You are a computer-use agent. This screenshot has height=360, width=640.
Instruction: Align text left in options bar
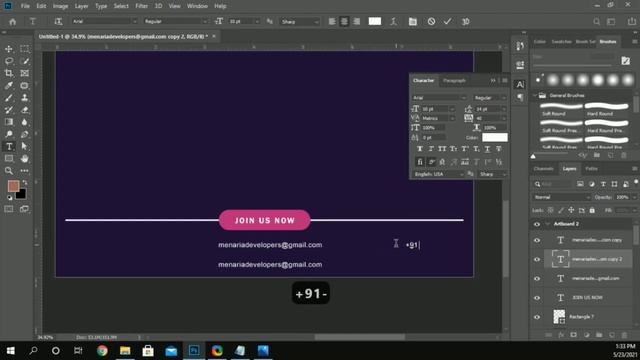332,22
